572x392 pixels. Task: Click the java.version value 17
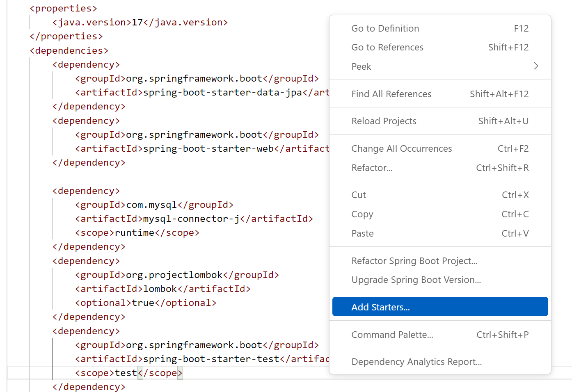137,22
